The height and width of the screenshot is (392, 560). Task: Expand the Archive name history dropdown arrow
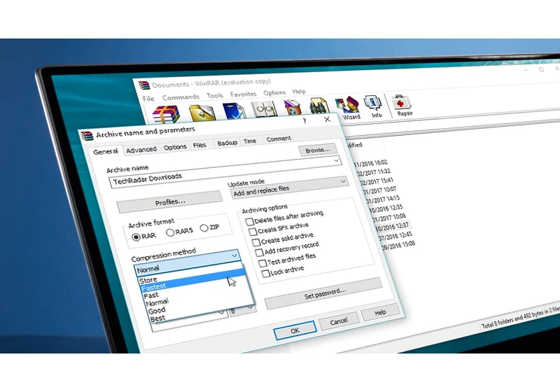click(x=336, y=161)
